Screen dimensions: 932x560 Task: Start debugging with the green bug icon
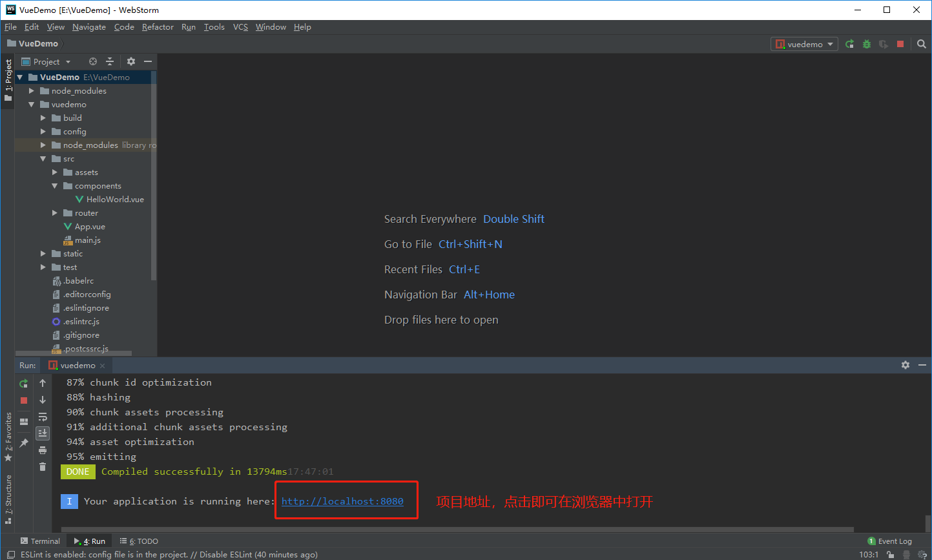(x=867, y=44)
